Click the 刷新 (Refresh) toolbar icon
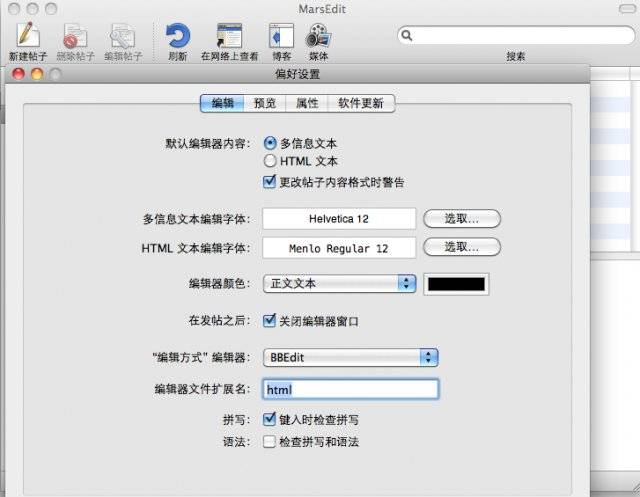Image resolution: width=640 pixels, height=497 pixels. click(178, 36)
